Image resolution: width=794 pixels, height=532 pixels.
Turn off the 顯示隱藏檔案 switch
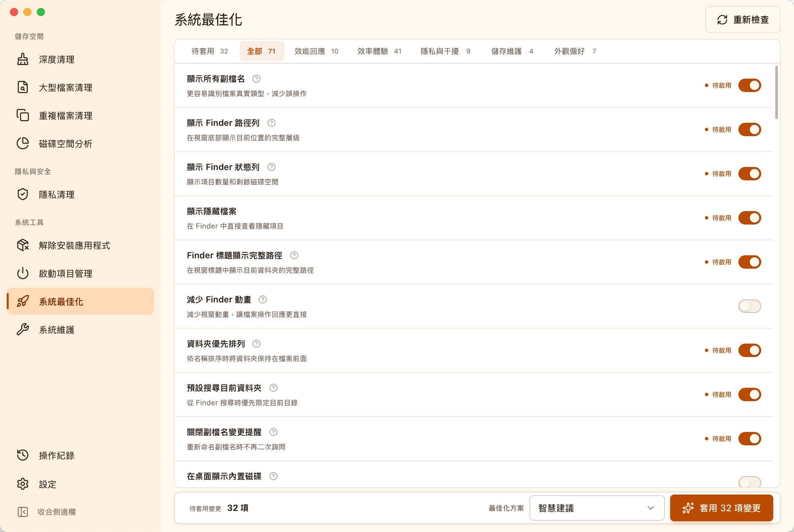(x=749, y=218)
